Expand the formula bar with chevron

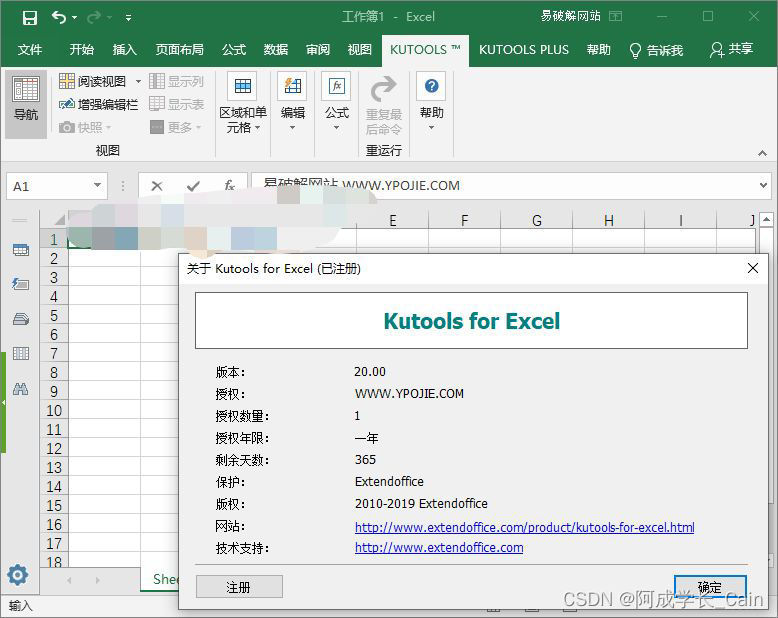pyautogui.click(x=763, y=185)
